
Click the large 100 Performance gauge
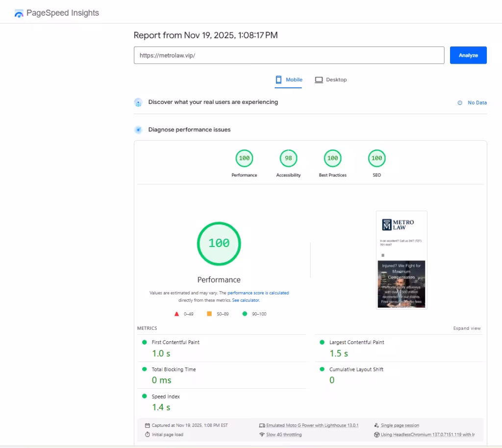(x=219, y=244)
